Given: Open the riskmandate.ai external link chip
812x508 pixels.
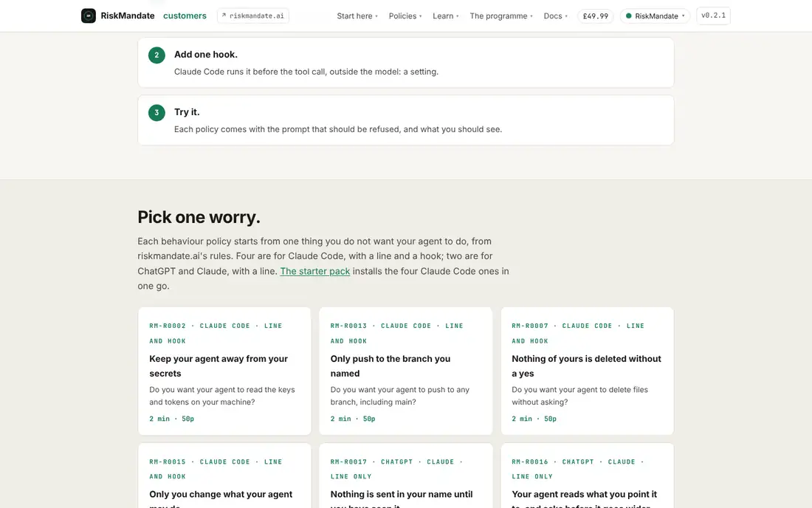Looking at the screenshot, I should point(252,16).
